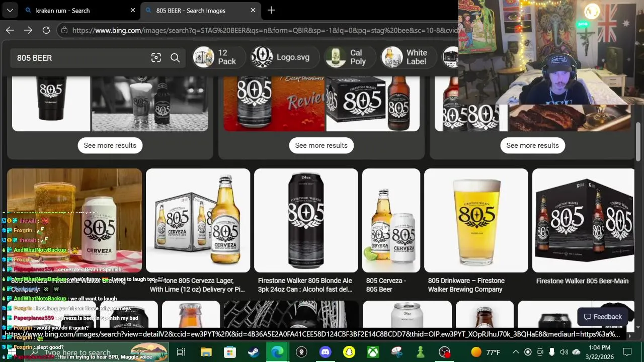Open the clock showing 1:04 PM
Image resolution: width=644 pixels, height=362 pixels.
tap(599, 347)
